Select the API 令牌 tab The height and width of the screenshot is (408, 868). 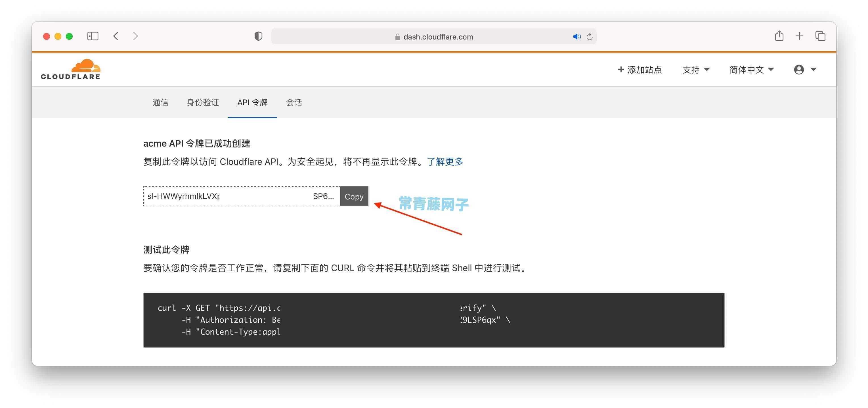point(252,102)
